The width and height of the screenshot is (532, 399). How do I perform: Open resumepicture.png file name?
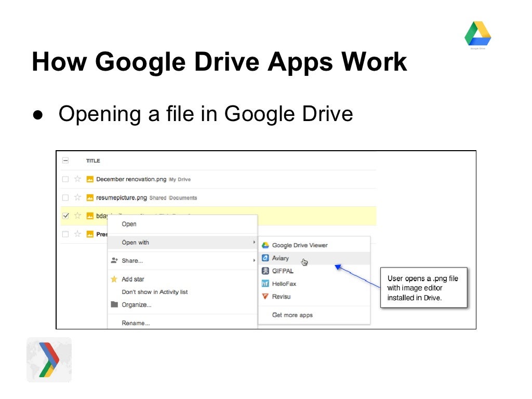point(122,197)
